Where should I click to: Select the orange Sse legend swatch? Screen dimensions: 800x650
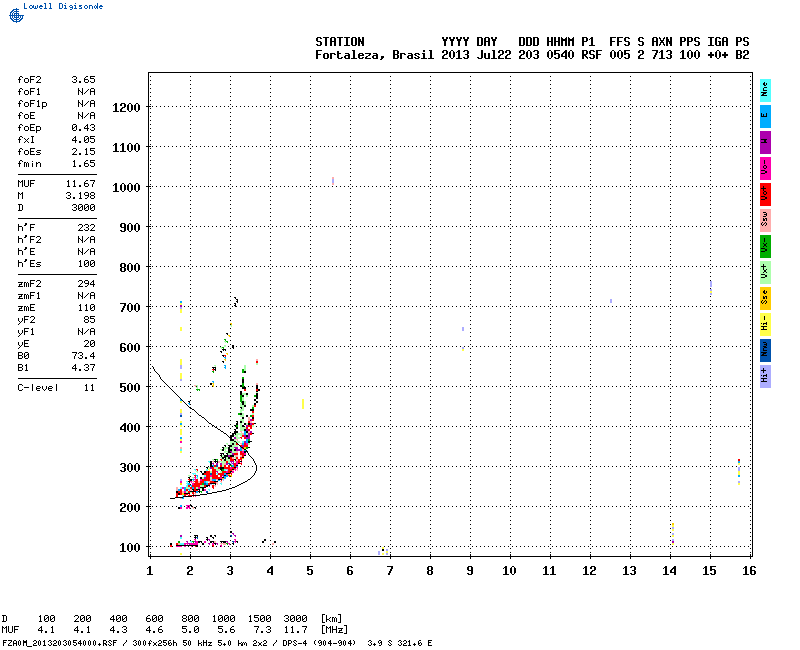[765, 298]
